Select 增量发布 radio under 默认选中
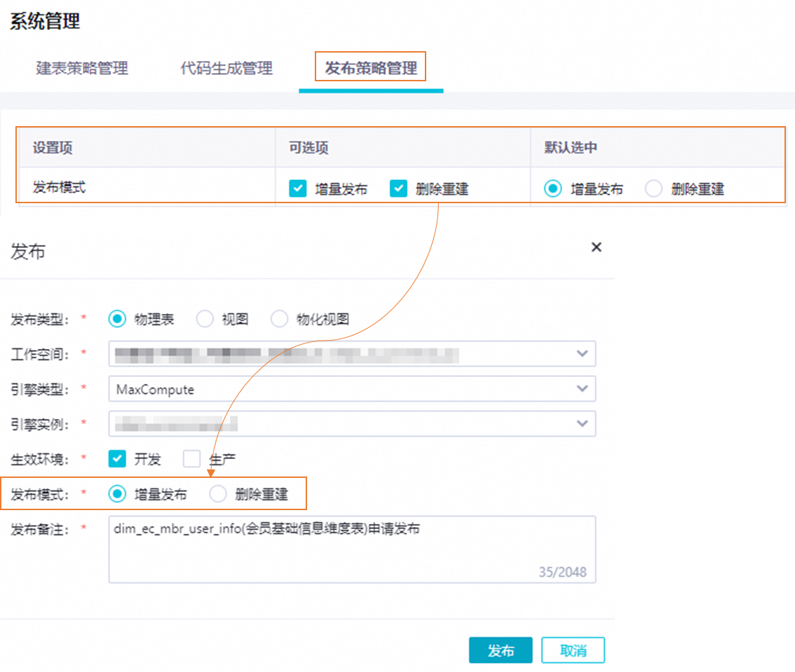Viewport: 795px width, 672px height. tap(552, 188)
